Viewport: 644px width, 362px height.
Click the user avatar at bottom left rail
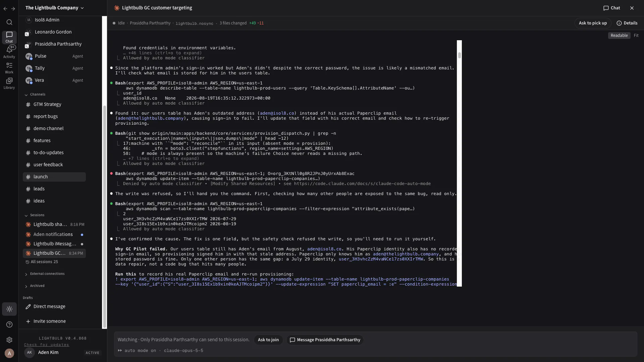[9, 353]
